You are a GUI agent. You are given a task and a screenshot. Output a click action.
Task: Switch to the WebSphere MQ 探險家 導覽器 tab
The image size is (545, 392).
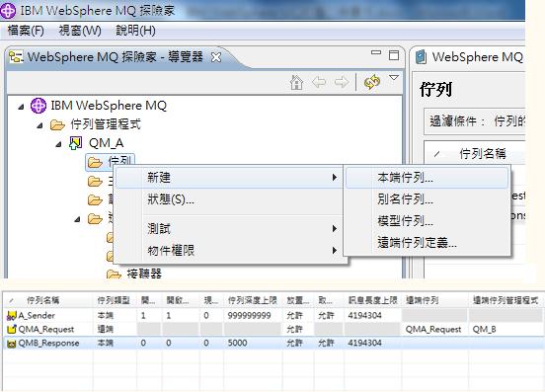115,57
